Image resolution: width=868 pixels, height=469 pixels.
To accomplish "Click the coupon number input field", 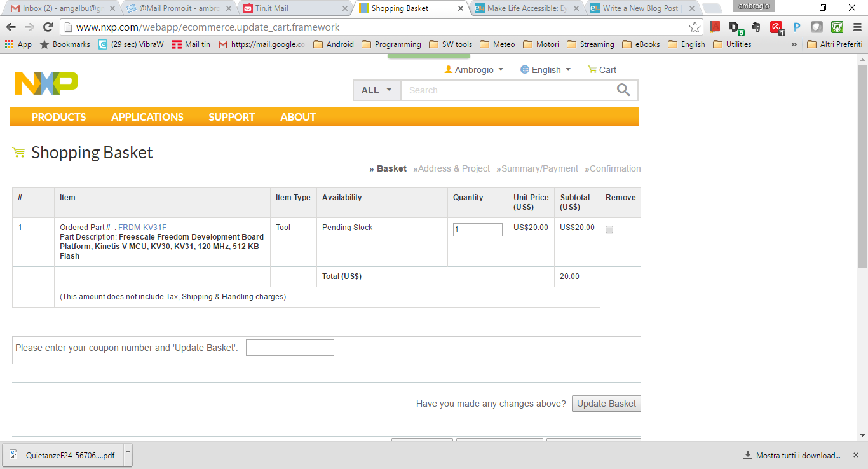I will [290, 348].
